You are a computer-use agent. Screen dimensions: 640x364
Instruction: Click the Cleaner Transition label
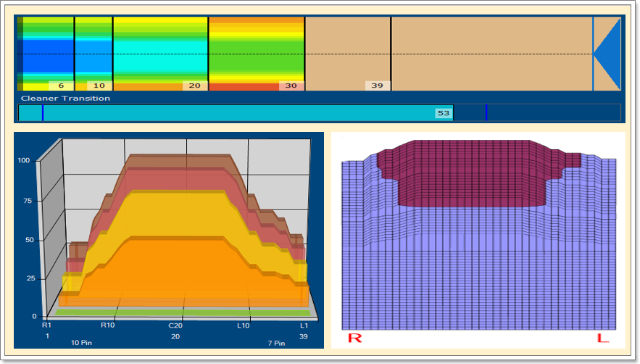pos(65,98)
